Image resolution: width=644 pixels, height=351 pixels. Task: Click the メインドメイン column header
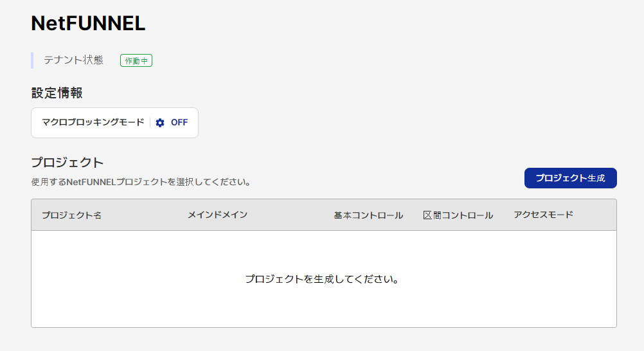coord(217,215)
